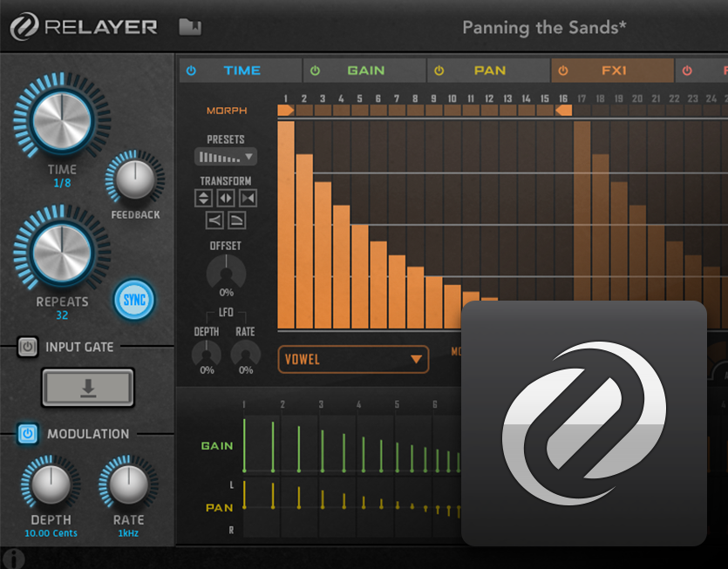728x569 pixels.
Task: Click the Morph cell under step 8
Action: pyautogui.click(x=416, y=111)
